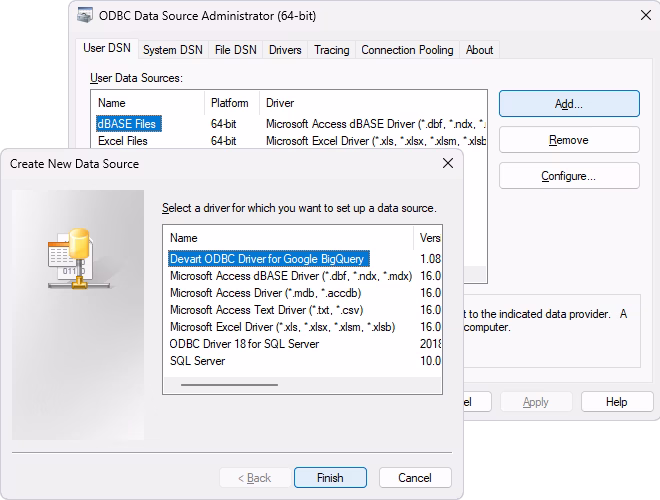Click Cancel in Create New Data Source
The height and width of the screenshot is (500, 660).
tap(415, 478)
